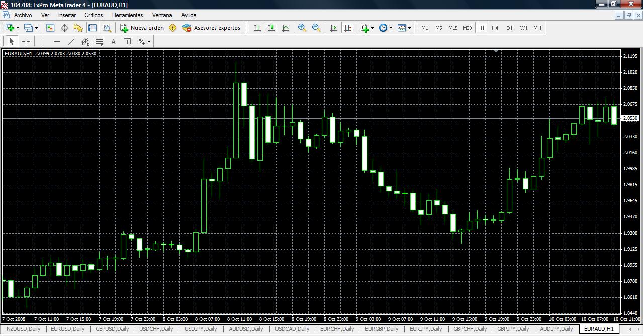The width and height of the screenshot is (644, 336).
Task: Select the Vertical line tool
Action: tap(43, 41)
